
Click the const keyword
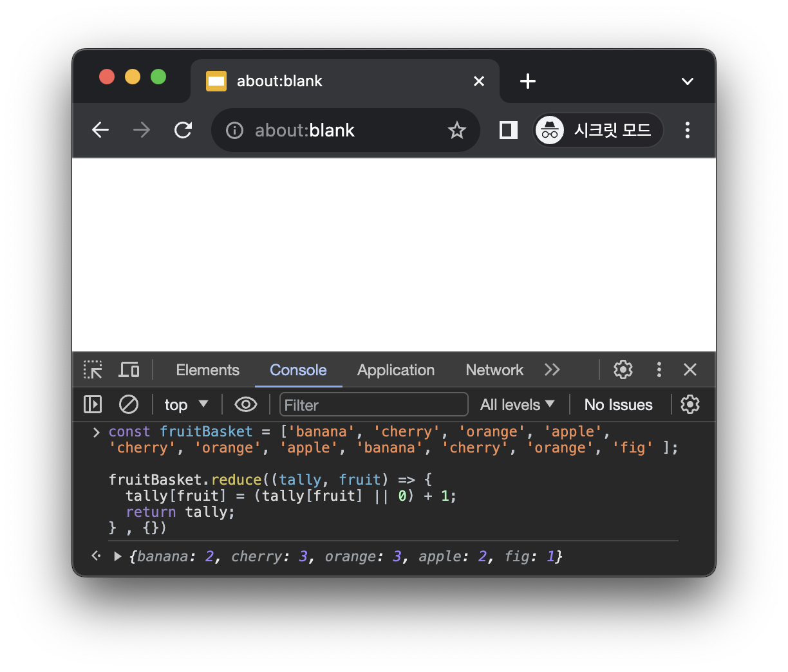click(x=129, y=431)
